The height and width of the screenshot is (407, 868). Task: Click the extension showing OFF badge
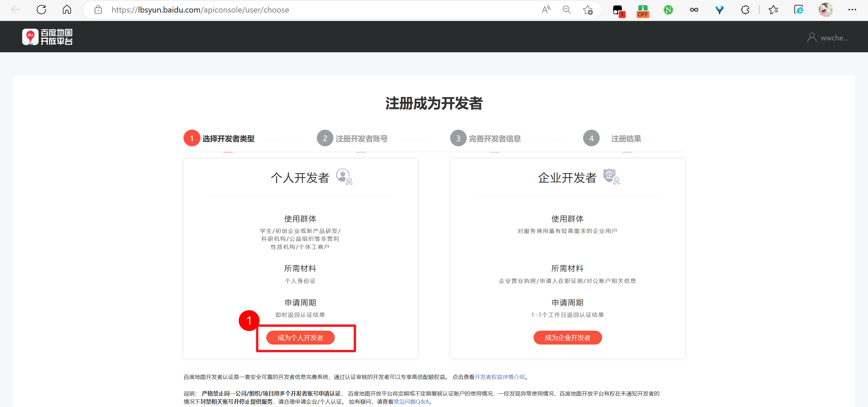[642, 10]
